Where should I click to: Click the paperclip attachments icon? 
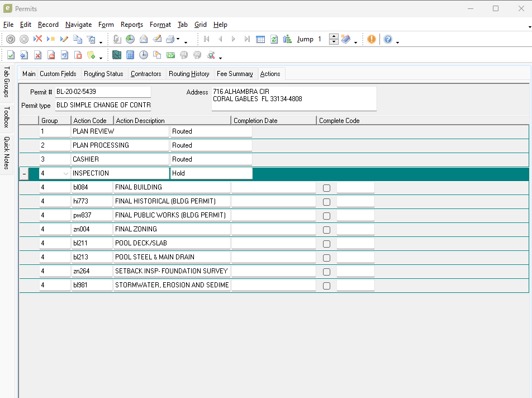coord(117,39)
